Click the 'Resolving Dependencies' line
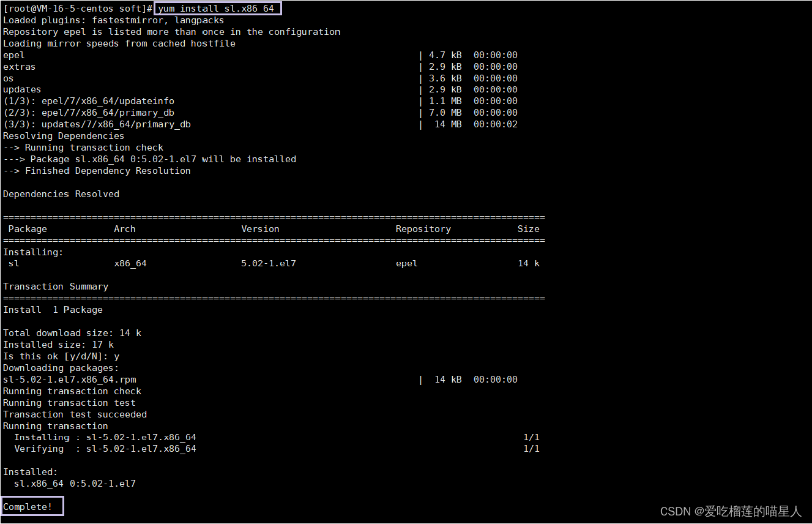Image resolution: width=812 pixels, height=524 pixels. (64, 136)
